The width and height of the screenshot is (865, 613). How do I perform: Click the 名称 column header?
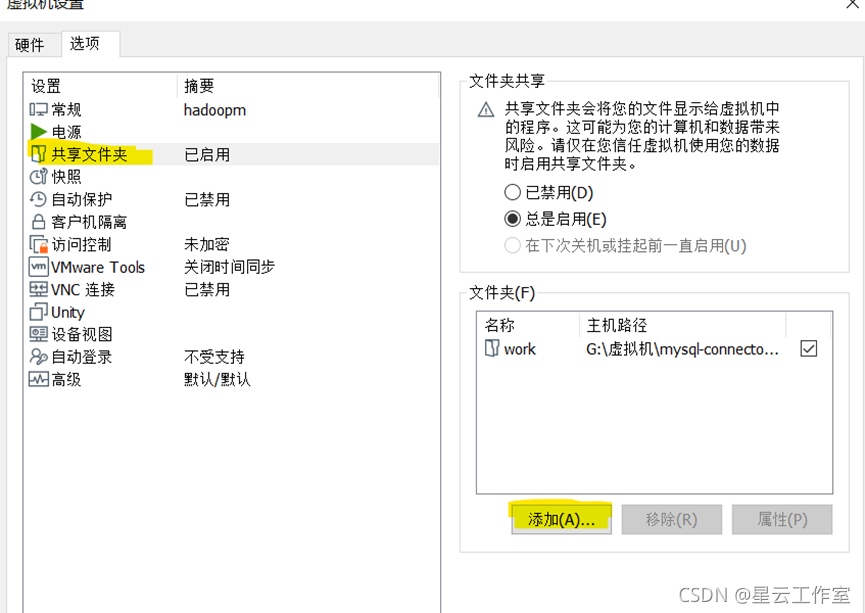click(528, 325)
